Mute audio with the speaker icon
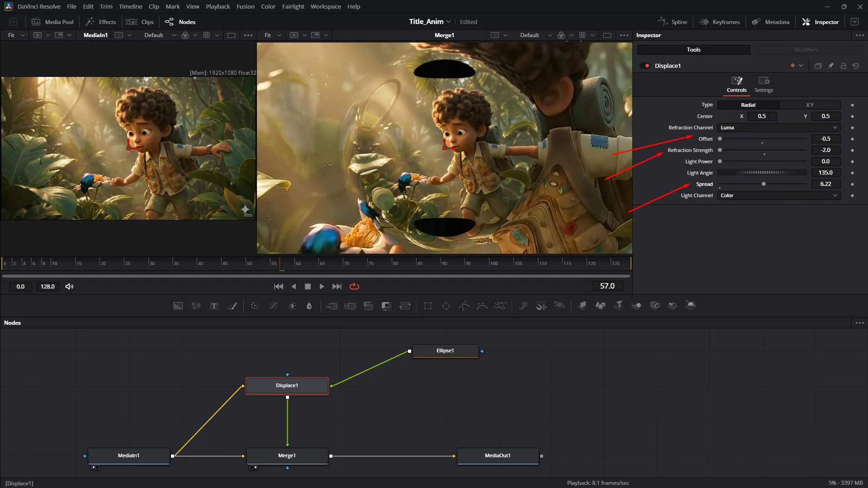Screen dimensions: 868x488 (69, 286)
